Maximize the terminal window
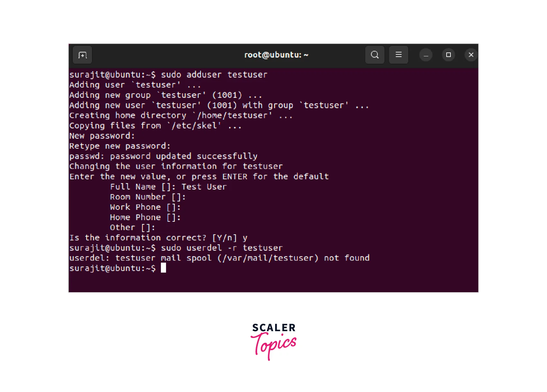 (448, 55)
